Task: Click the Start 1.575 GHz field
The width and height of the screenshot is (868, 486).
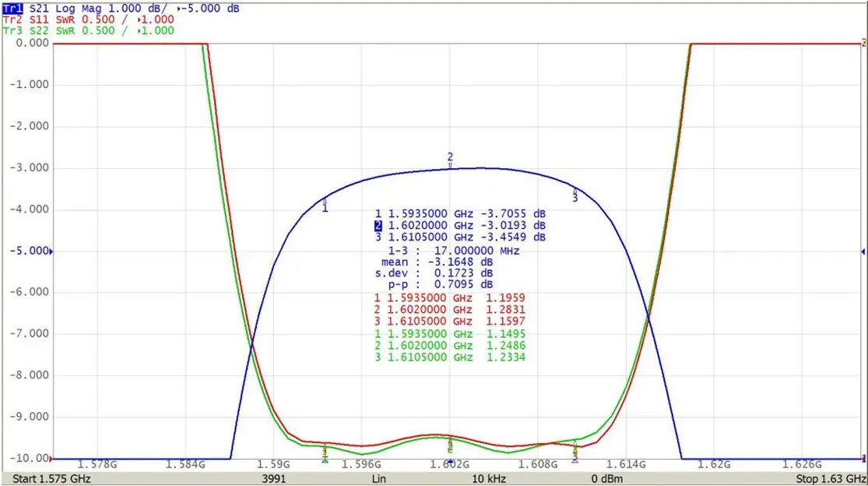Action: 51,479
